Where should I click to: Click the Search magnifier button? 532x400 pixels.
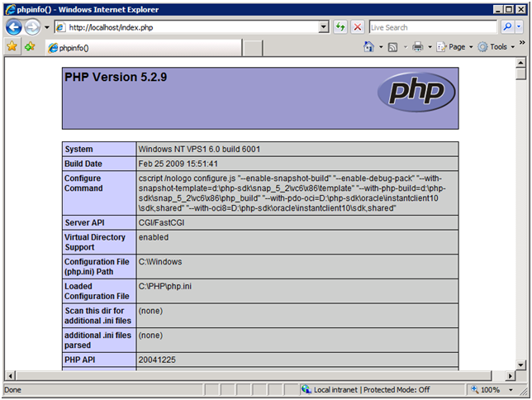pos(507,26)
